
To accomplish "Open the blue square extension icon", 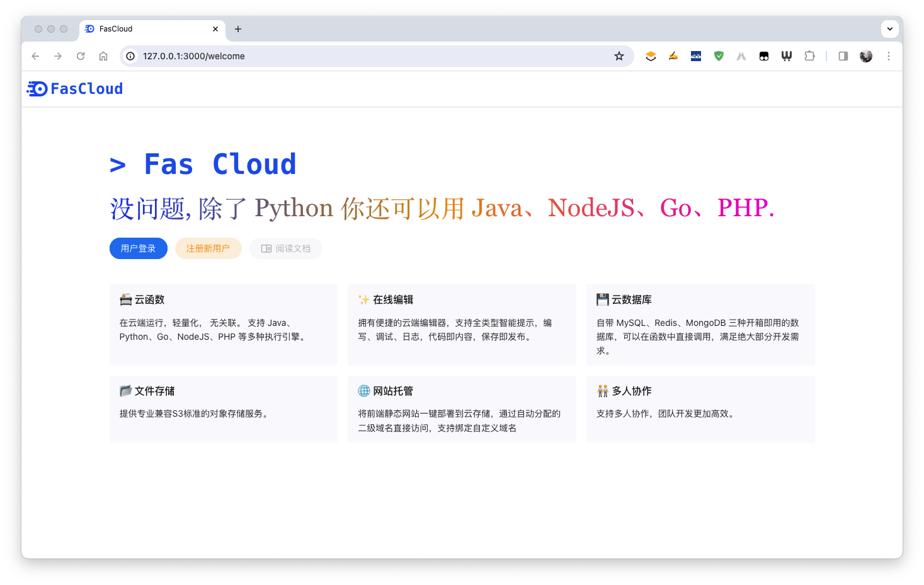I will click(696, 56).
